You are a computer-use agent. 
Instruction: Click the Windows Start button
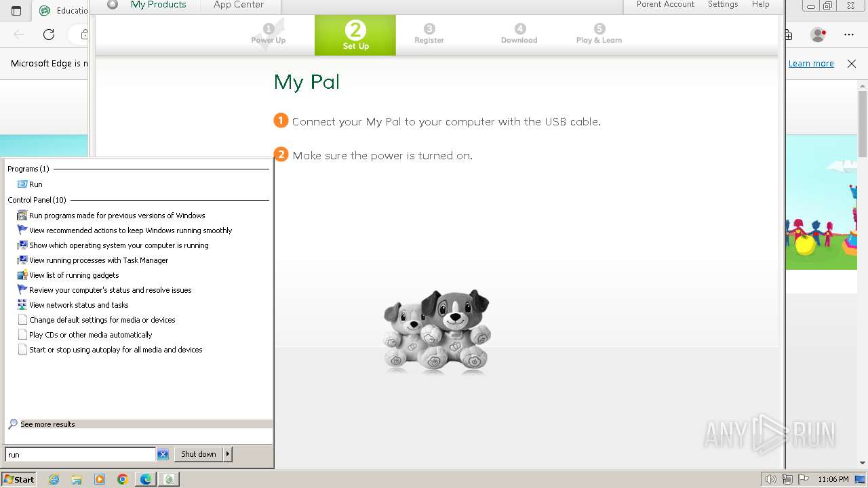click(18, 479)
